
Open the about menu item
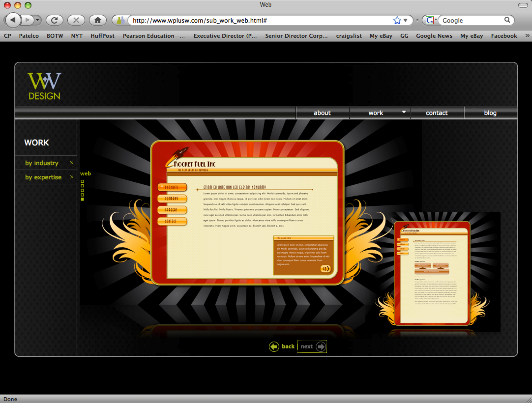coord(322,113)
